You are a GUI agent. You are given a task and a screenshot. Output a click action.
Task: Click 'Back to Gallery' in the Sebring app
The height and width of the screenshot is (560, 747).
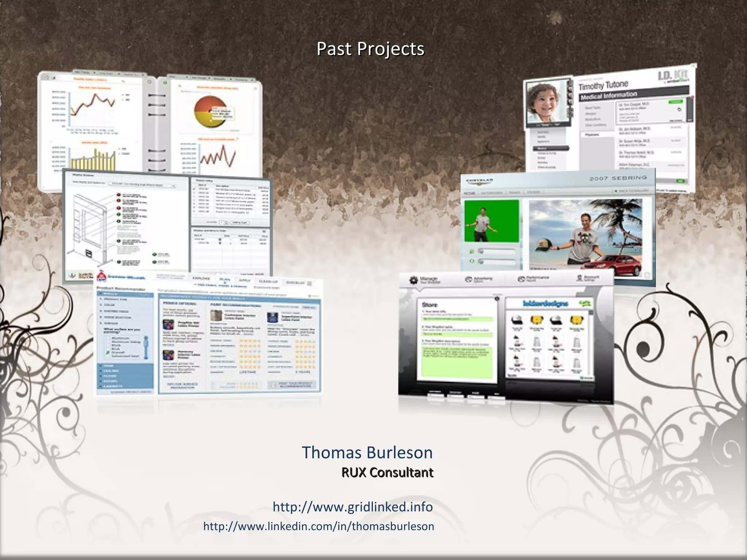[x=632, y=191]
